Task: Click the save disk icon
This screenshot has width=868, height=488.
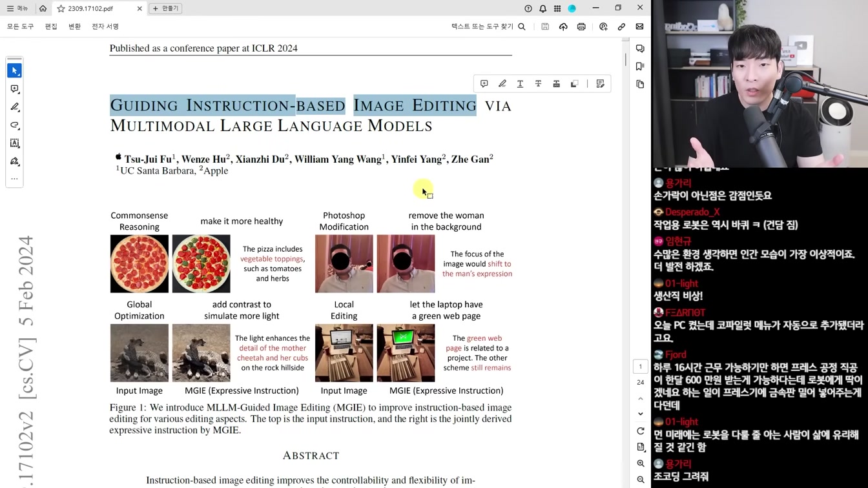Action: pos(545,26)
